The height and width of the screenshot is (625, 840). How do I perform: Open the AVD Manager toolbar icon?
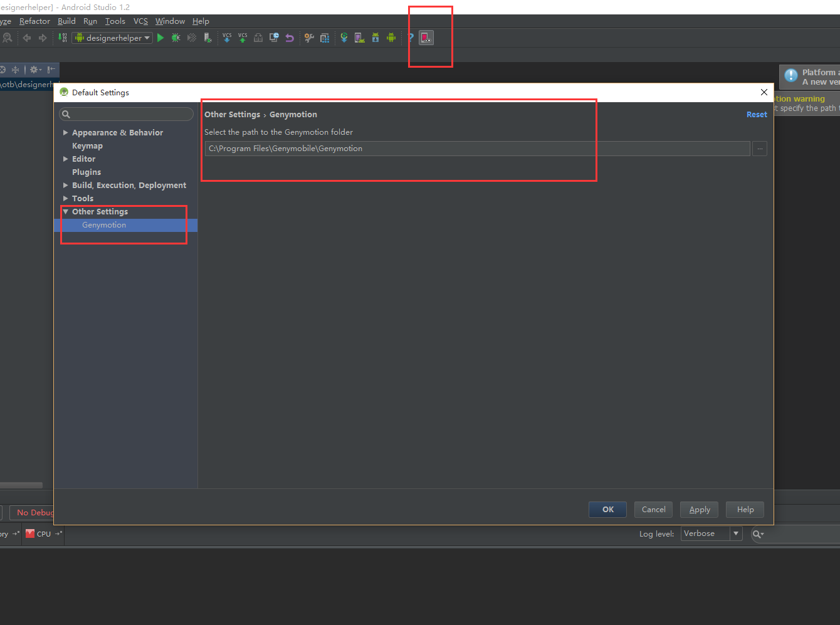point(359,38)
